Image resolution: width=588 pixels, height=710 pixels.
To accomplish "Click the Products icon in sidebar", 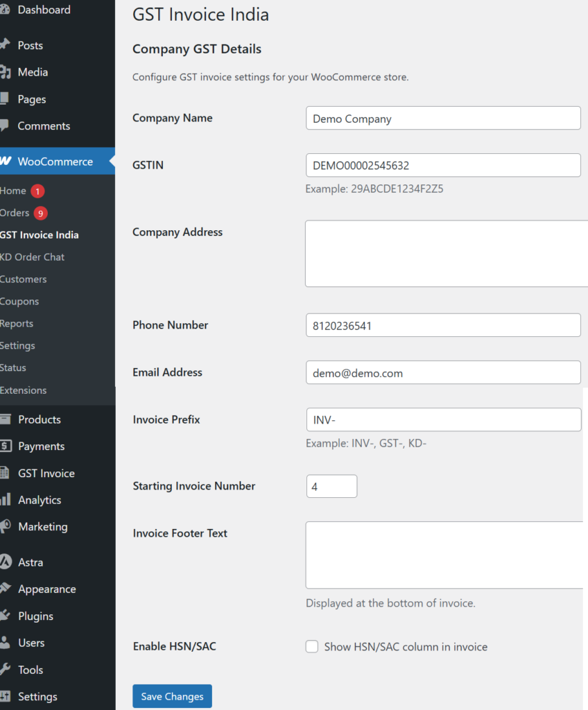I will pos(5,419).
